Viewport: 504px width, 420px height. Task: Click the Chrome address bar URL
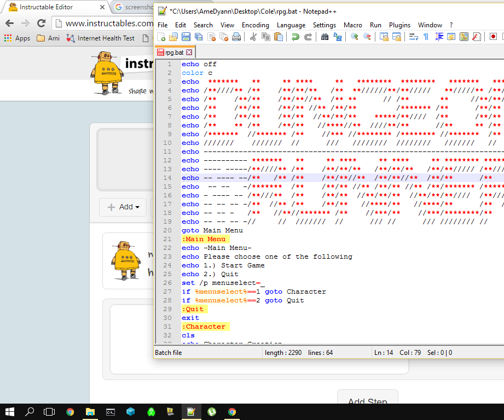pyautogui.click(x=109, y=24)
